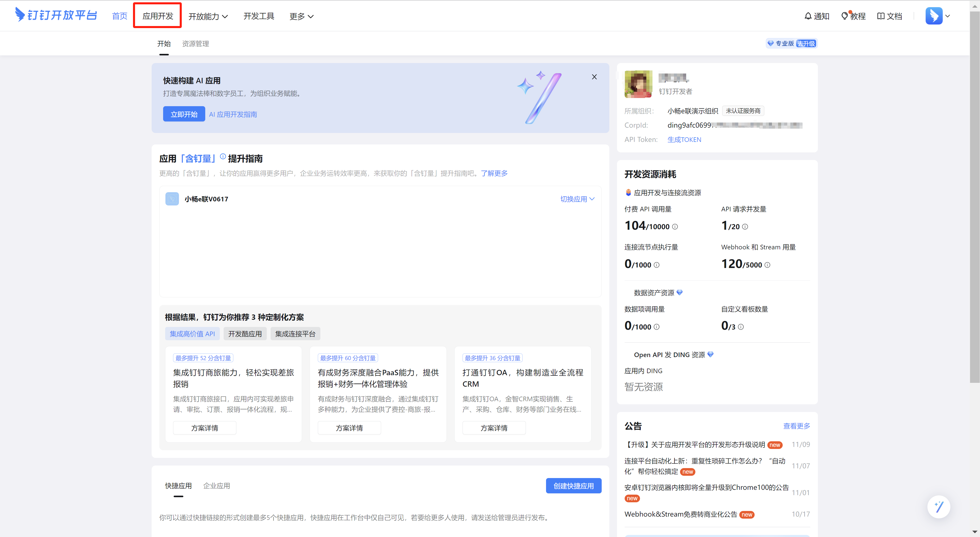Click the info icon next to 含钉量
This screenshot has width=980, height=537.
[x=223, y=156]
